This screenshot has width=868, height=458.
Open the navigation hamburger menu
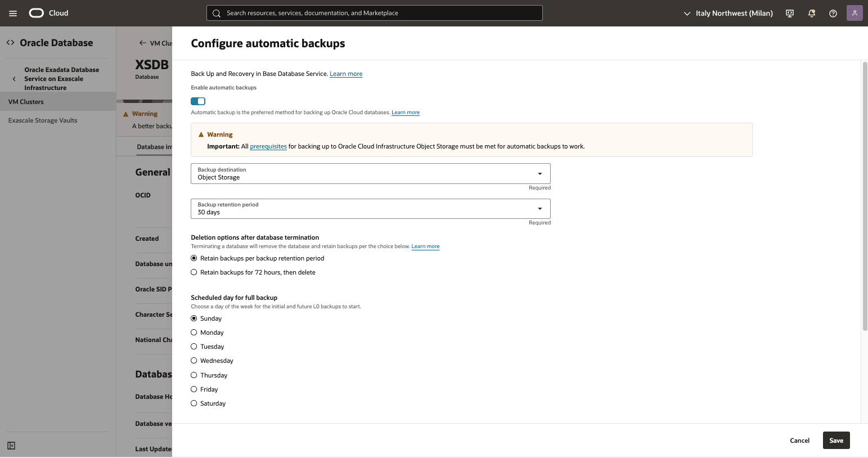(12, 12)
